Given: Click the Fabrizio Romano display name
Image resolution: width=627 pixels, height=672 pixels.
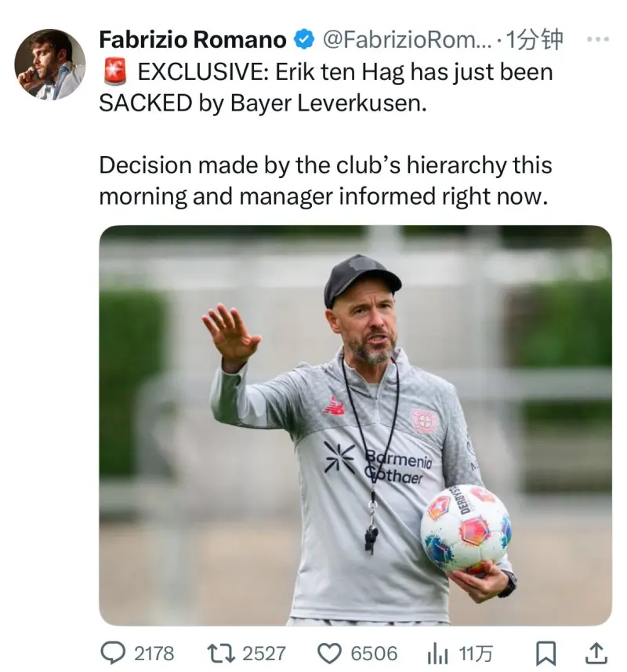Looking at the screenshot, I should pos(192,39).
